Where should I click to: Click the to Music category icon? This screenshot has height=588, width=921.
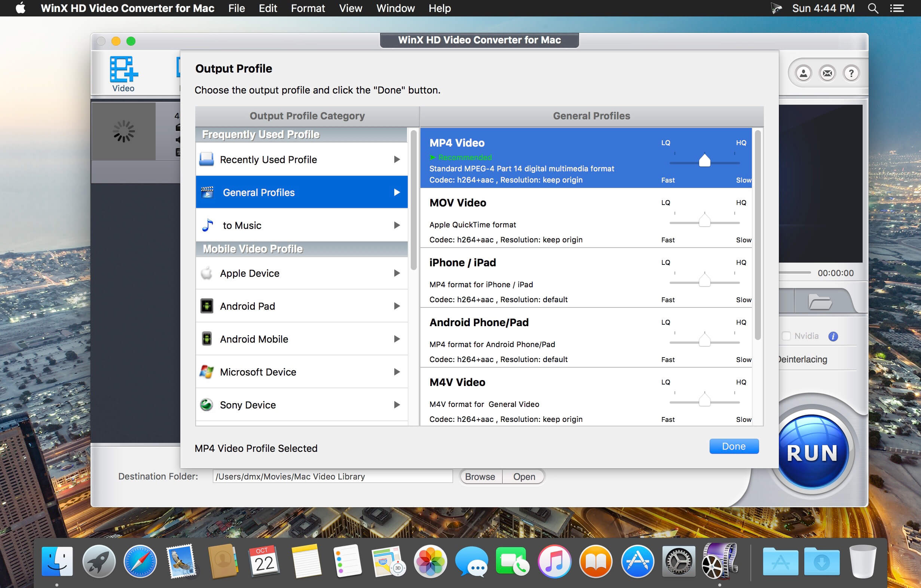207,225
